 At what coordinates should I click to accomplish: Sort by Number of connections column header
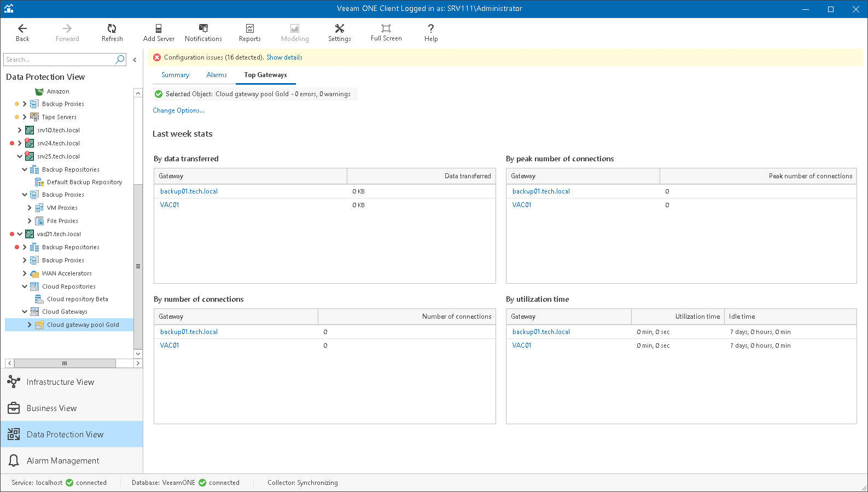click(x=407, y=317)
